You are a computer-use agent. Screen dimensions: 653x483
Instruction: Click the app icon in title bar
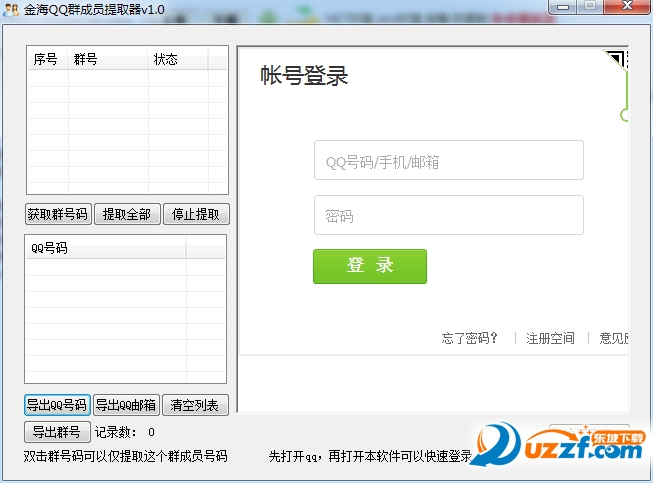click(x=11, y=9)
